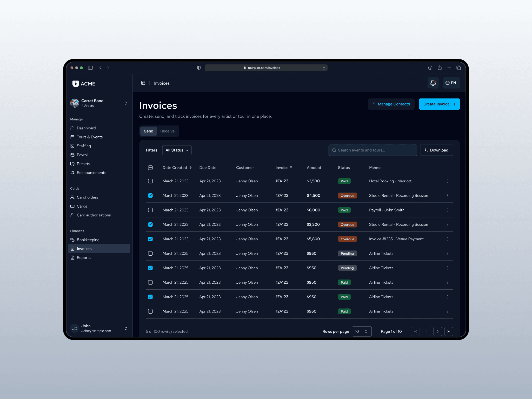This screenshot has width=532, height=399.
Task: Toggle the select-all header checkbox
Action: click(150, 168)
